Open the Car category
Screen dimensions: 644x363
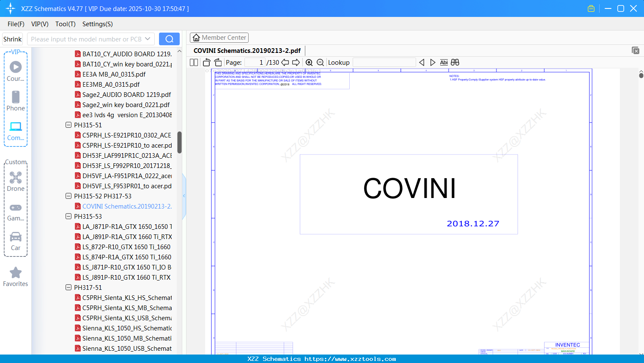(x=16, y=241)
